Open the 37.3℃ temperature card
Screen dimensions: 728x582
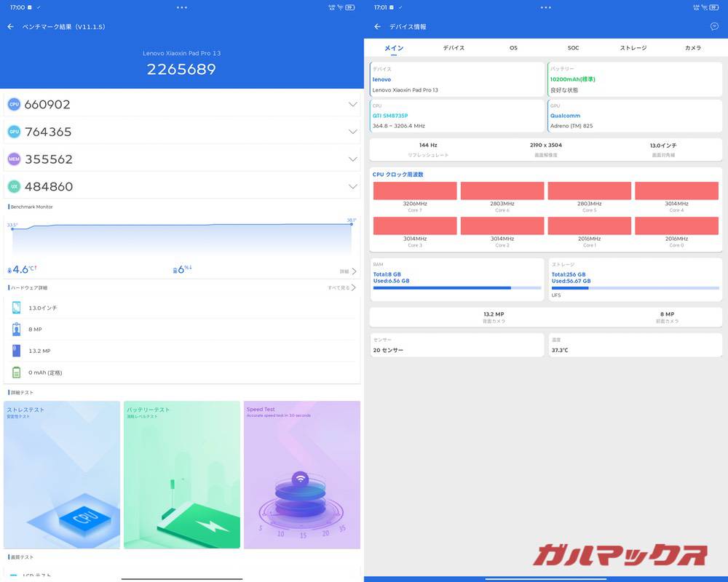[635, 345]
